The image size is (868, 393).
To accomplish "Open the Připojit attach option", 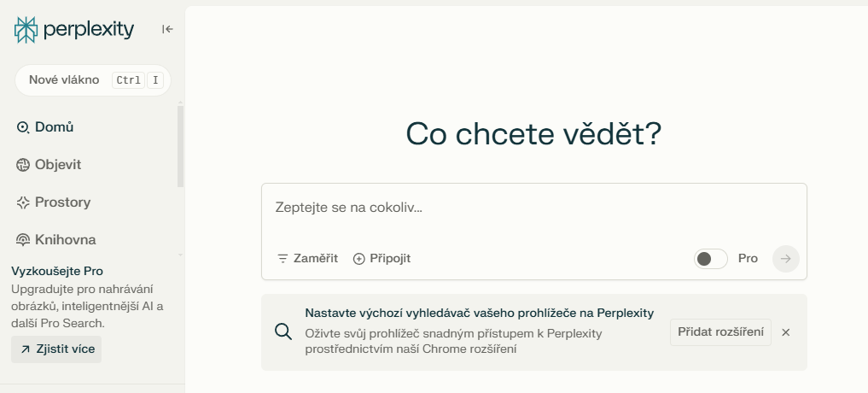I will pyautogui.click(x=382, y=259).
